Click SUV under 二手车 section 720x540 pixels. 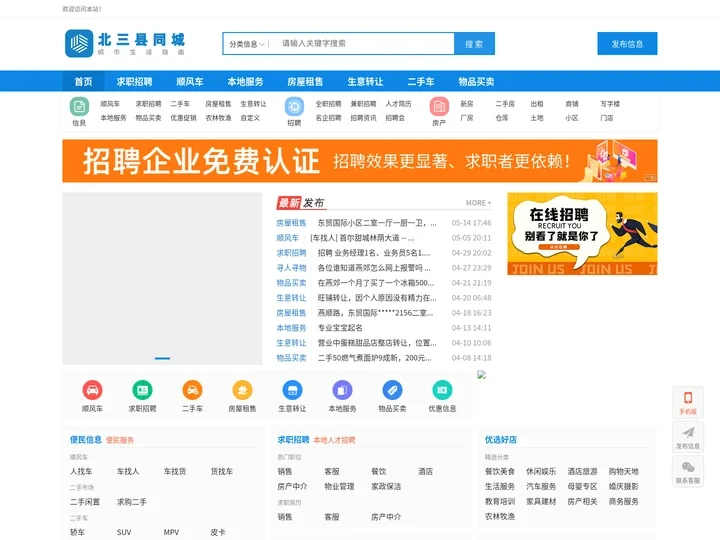[124, 532]
